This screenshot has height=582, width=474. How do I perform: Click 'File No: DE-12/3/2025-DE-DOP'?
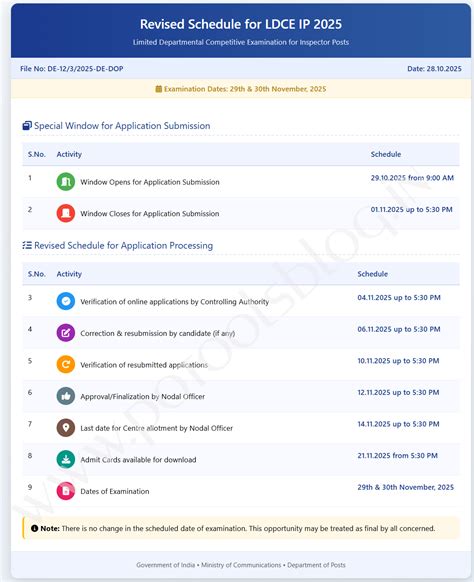coord(72,69)
